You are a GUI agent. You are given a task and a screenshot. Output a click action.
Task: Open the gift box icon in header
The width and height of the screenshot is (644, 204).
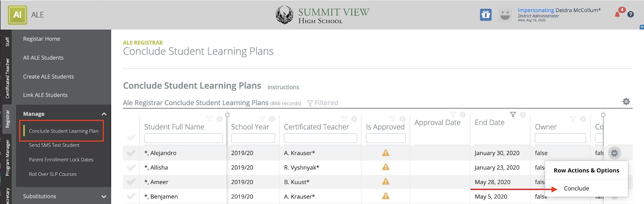coord(486,15)
